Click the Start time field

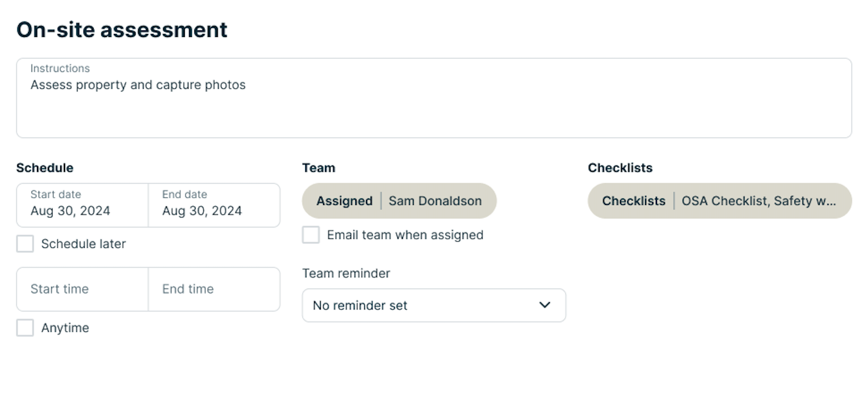tap(82, 289)
